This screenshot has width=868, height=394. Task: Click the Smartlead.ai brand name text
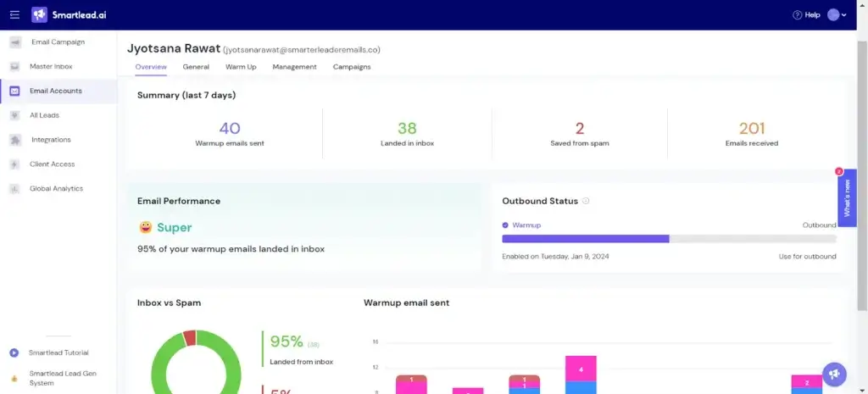(x=79, y=15)
